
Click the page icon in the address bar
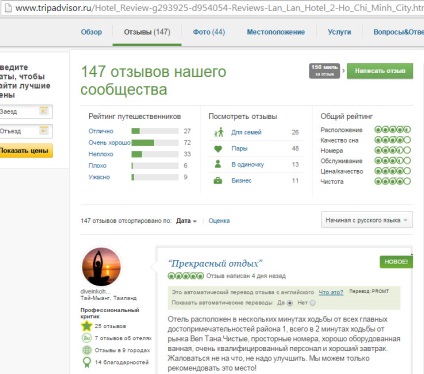coord(8,8)
